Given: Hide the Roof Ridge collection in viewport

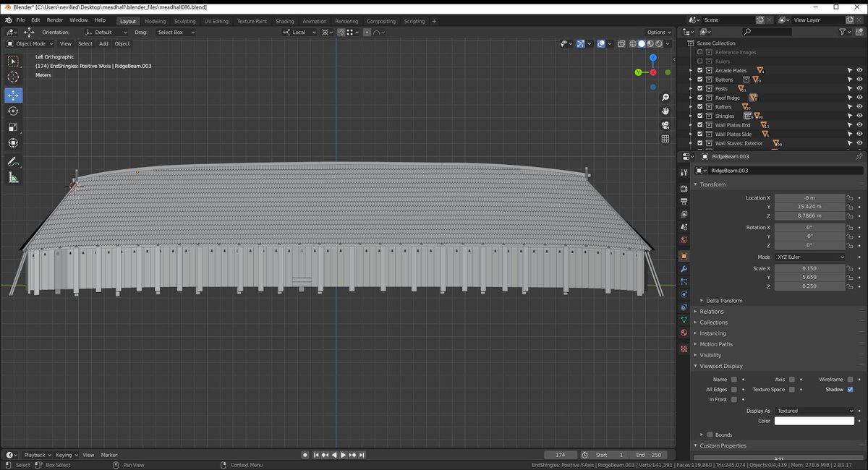Looking at the screenshot, I should click(x=859, y=98).
